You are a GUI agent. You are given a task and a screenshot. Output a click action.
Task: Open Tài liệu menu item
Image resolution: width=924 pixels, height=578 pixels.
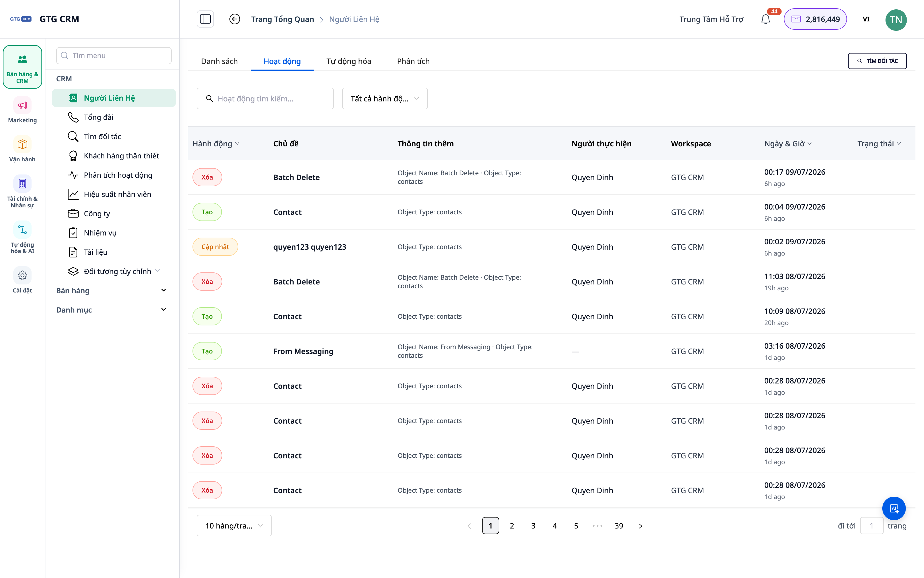pyautogui.click(x=114, y=252)
